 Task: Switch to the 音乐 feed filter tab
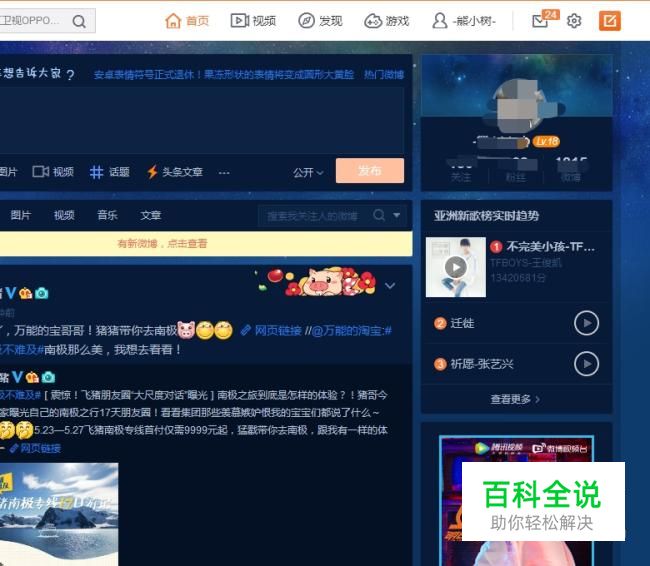(x=107, y=215)
